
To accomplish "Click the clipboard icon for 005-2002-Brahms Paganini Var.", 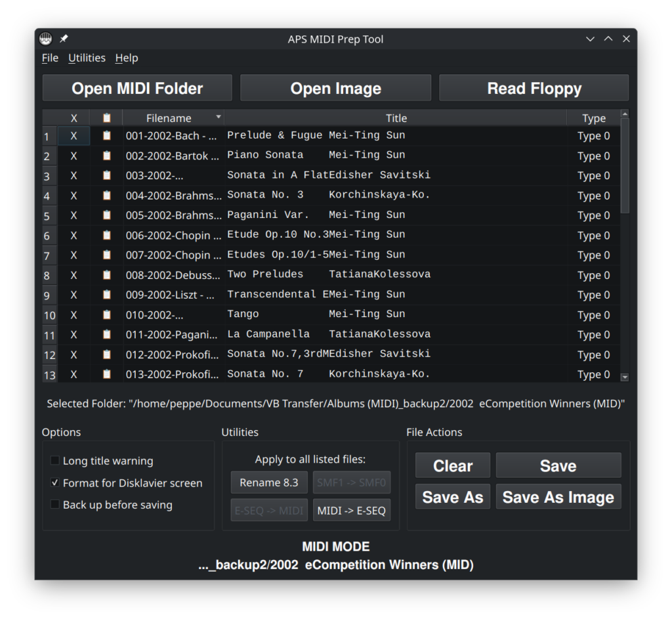I will pos(106,215).
